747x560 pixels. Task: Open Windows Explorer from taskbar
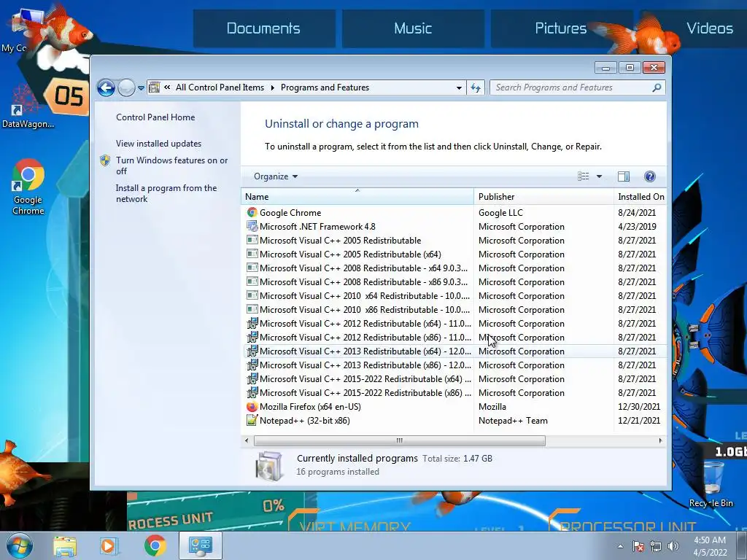click(x=65, y=545)
